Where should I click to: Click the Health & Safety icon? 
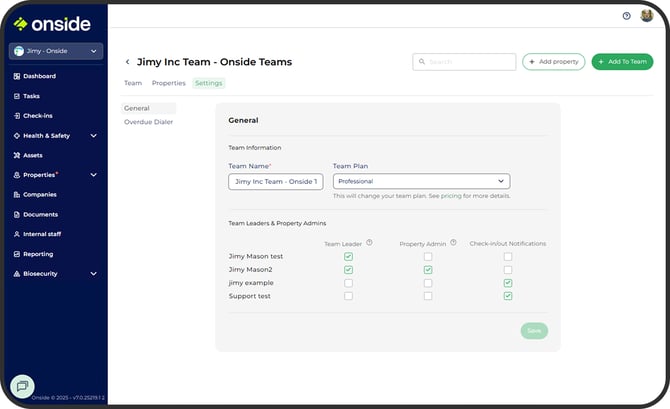(17, 135)
